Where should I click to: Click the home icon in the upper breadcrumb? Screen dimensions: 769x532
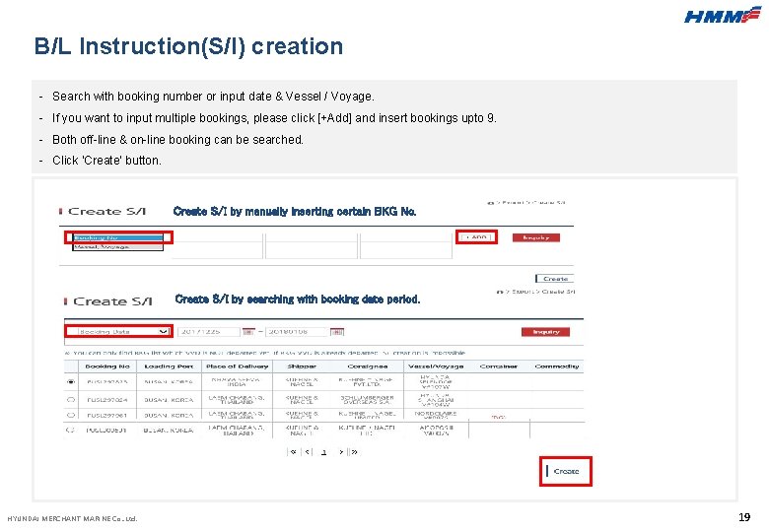point(490,203)
